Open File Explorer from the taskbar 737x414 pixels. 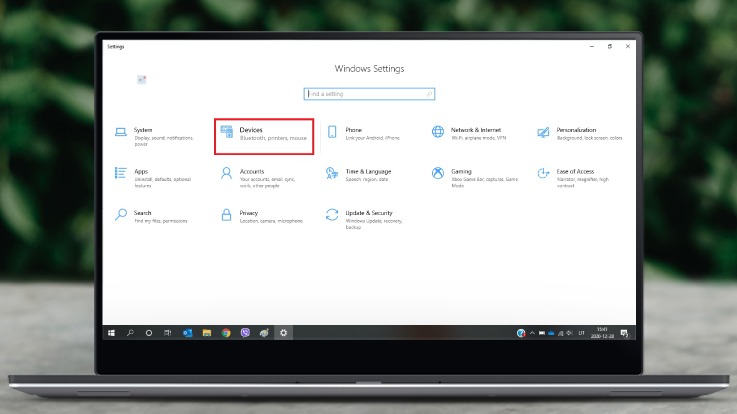pos(207,332)
